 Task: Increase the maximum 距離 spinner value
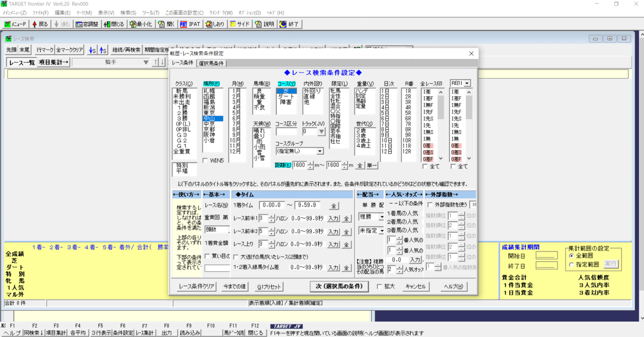click(345, 163)
